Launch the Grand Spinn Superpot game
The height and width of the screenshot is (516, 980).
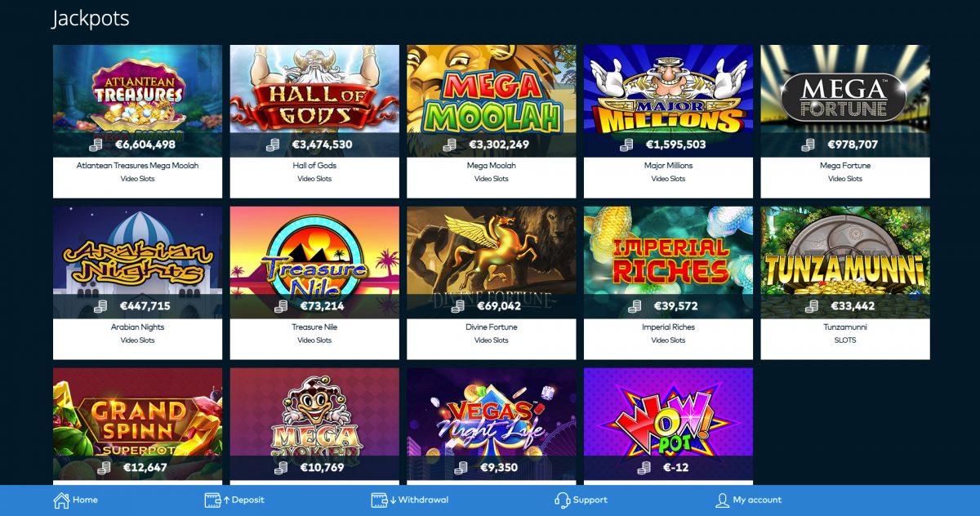pyautogui.click(x=137, y=425)
